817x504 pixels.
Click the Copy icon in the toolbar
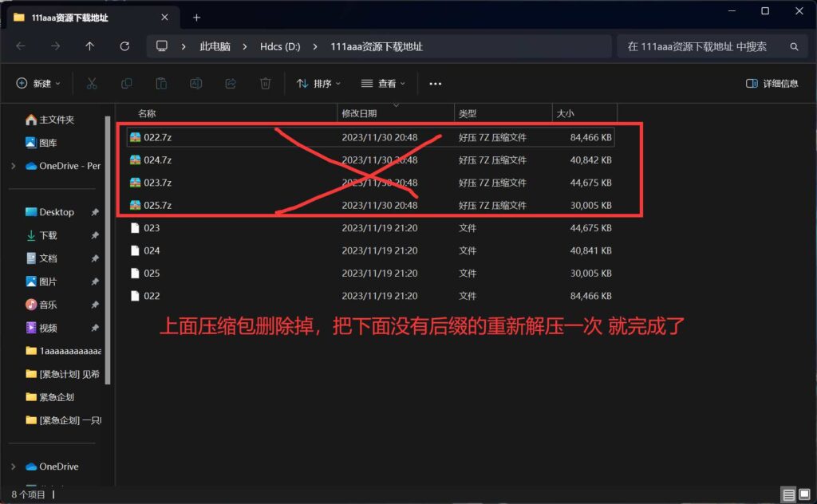tap(127, 83)
